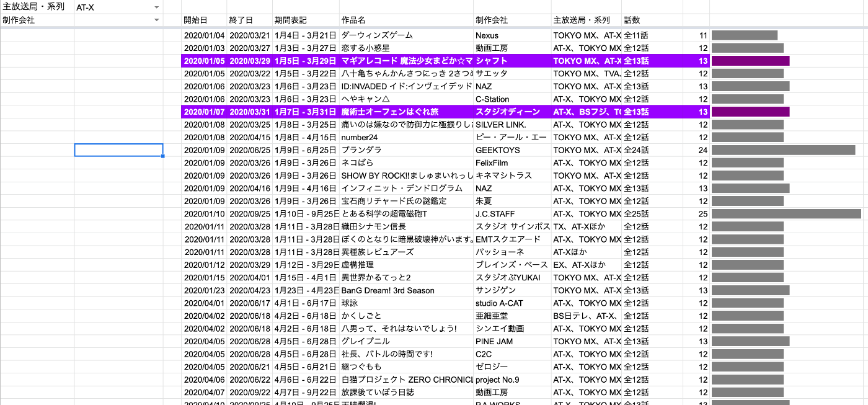Click the スタジオディーン studio cell
The width and height of the screenshot is (868, 405).
pyautogui.click(x=512, y=112)
